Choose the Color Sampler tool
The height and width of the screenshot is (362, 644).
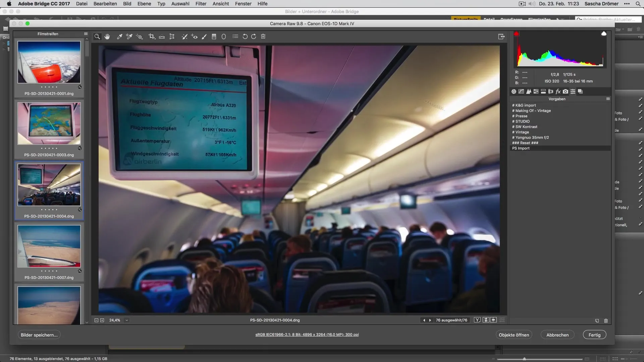pyautogui.click(x=129, y=37)
